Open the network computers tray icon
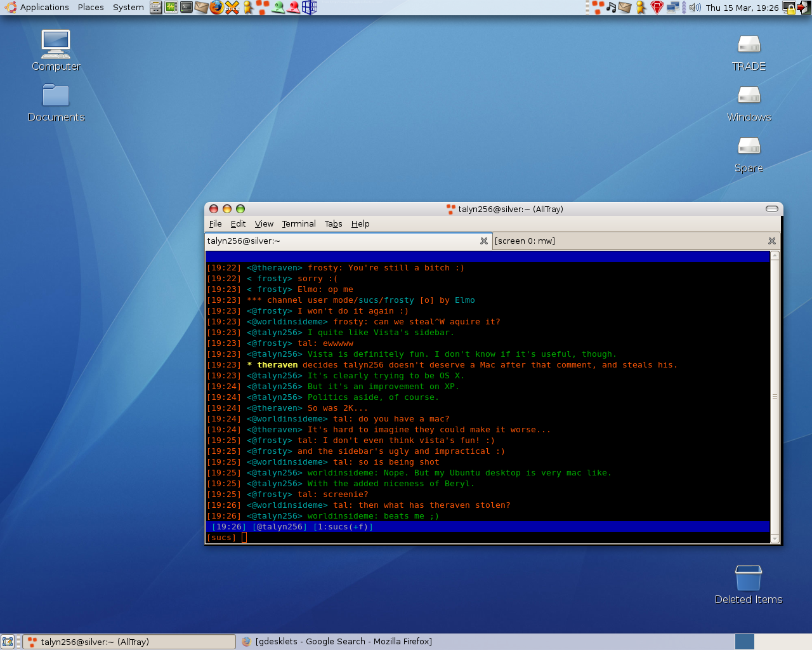This screenshot has height=650, width=812. coord(672,8)
